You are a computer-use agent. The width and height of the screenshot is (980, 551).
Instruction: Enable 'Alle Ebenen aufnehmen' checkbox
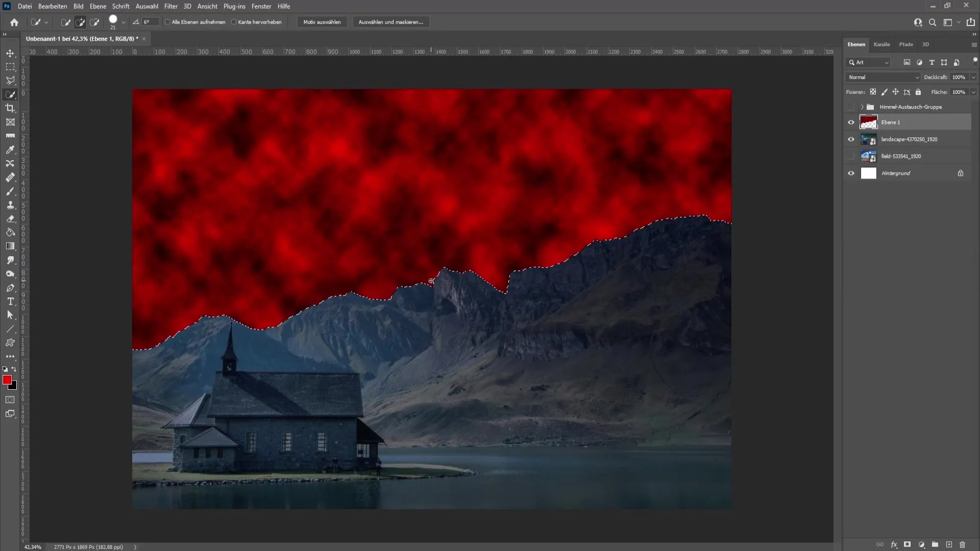tap(167, 22)
